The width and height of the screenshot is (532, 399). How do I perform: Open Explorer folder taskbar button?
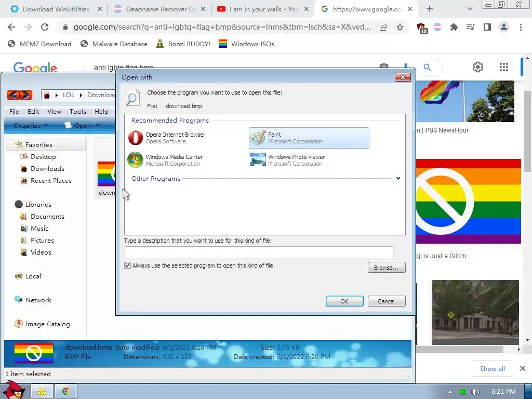[42, 392]
